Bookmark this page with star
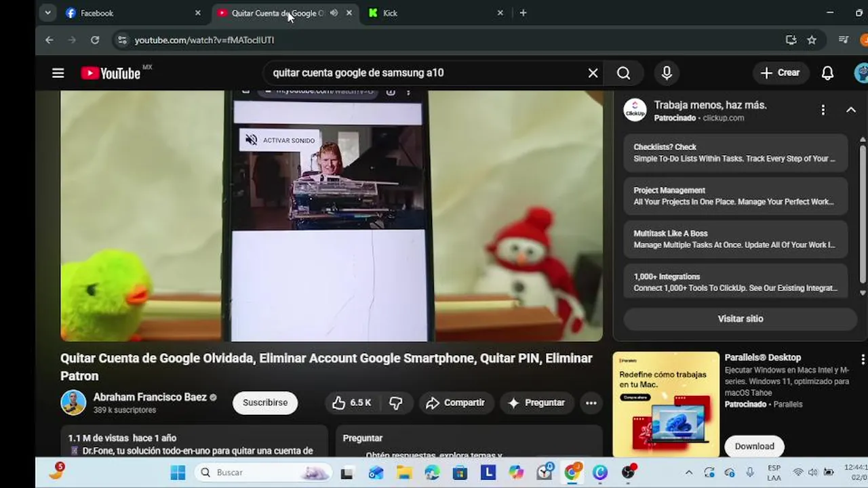Viewport: 868px width, 488px height. tap(812, 40)
